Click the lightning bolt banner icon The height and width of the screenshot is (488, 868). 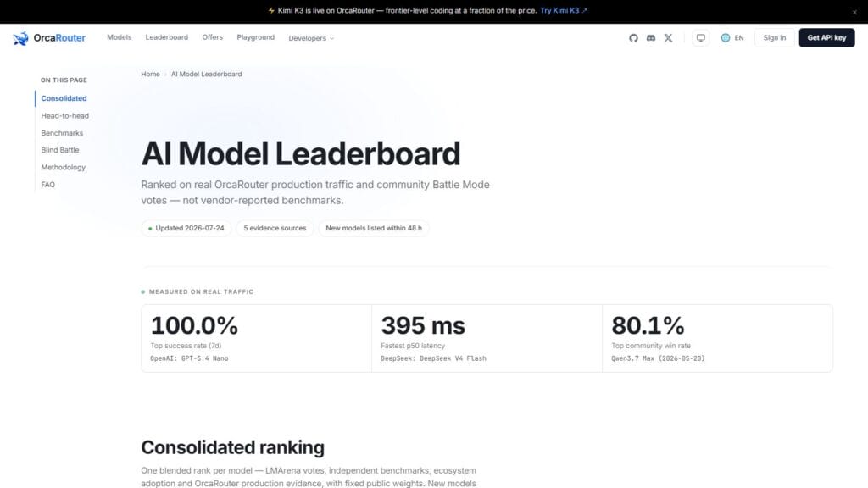click(271, 10)
